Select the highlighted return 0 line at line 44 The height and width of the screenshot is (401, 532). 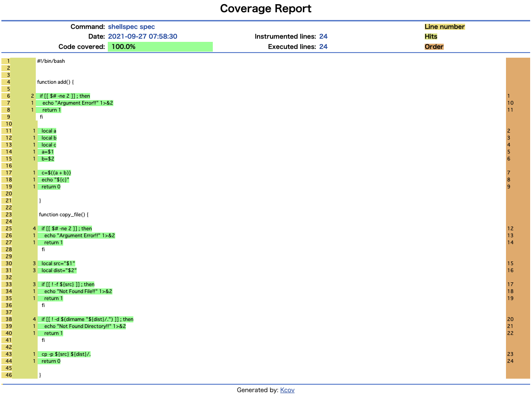(49, 361)
